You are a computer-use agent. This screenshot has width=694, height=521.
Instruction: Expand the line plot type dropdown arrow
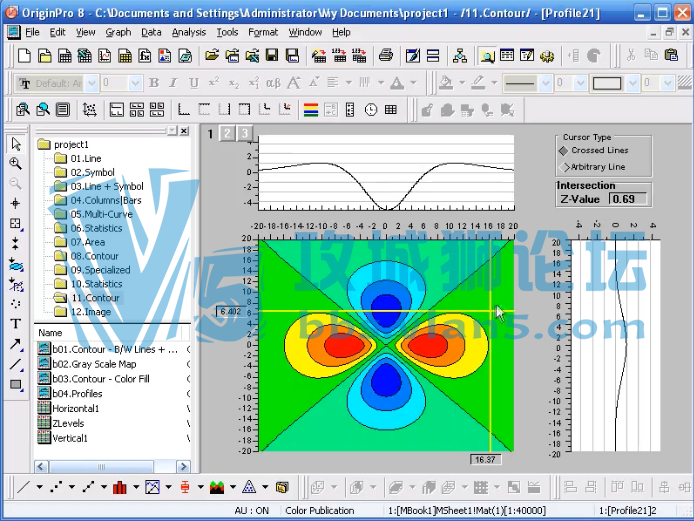pyautogui.click(x=39, y=487)
